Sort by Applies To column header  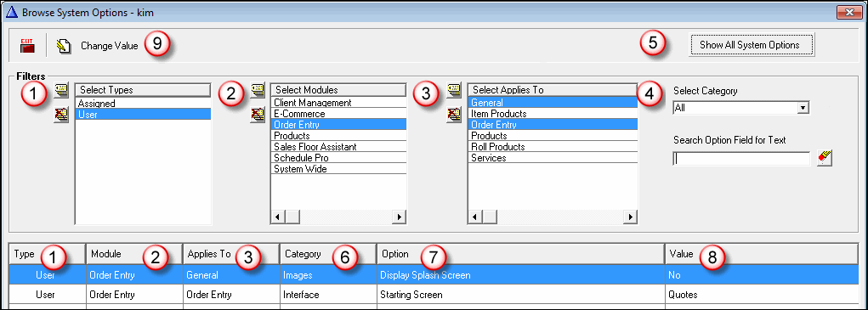pyautogui.click(x=231, y=254)
